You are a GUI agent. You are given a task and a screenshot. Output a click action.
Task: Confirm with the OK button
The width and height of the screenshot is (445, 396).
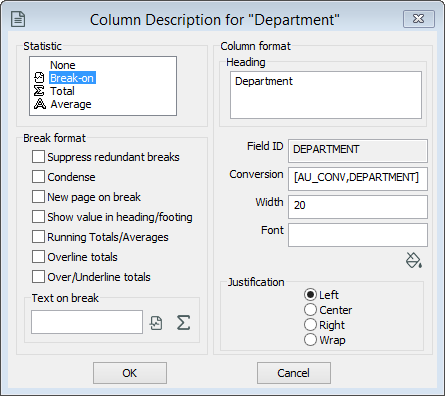click(130, 373)
